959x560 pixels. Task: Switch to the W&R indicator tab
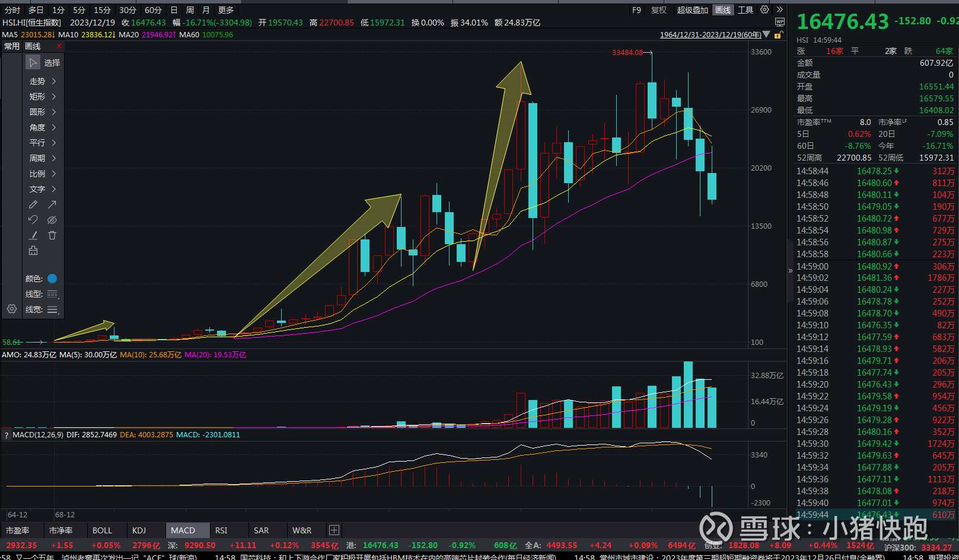(x=302, y=530)
